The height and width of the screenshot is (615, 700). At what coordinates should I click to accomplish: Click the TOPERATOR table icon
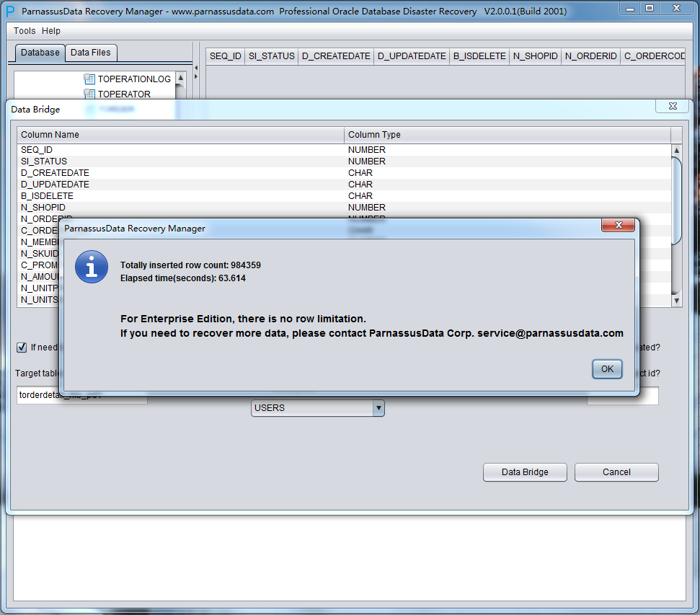click(x=89, y=94)
